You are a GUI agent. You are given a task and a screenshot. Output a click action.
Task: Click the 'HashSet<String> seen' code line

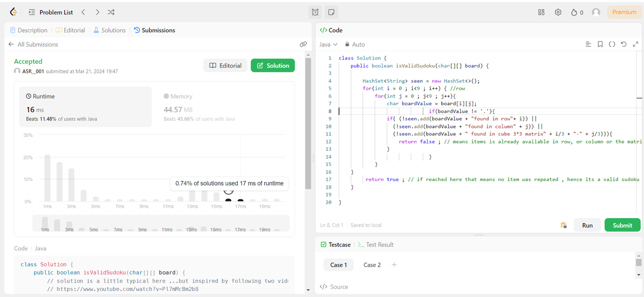pyautogui.click(x=421, y=81)
